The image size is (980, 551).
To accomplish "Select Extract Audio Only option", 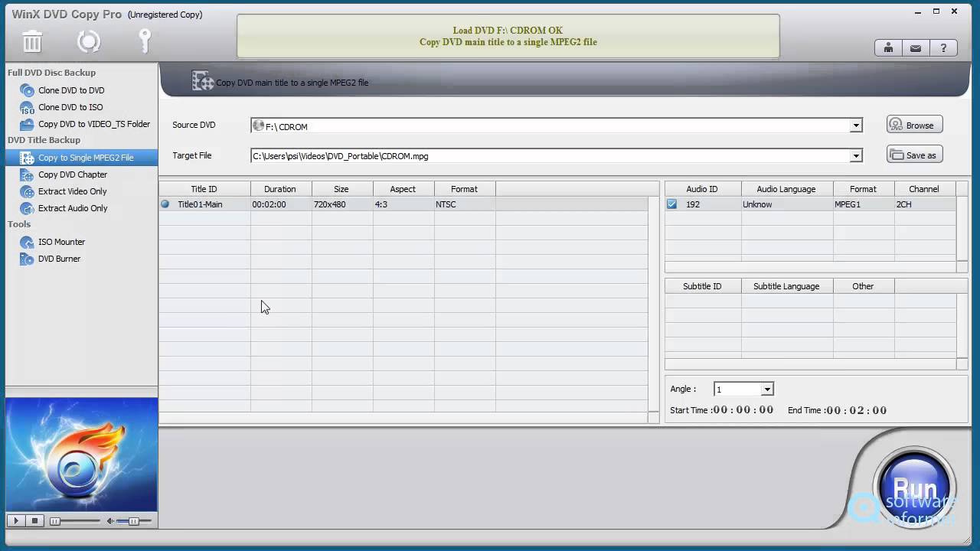I will coord(73,208).
